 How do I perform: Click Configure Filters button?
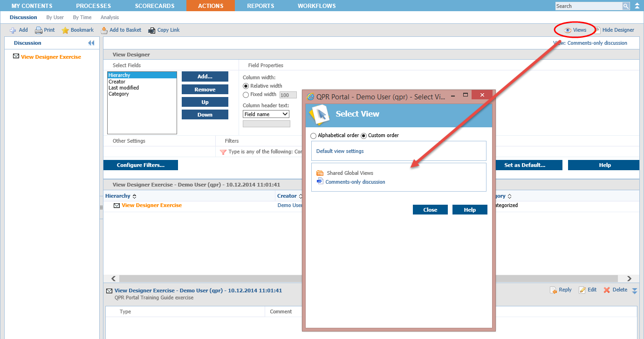(140, 165)
